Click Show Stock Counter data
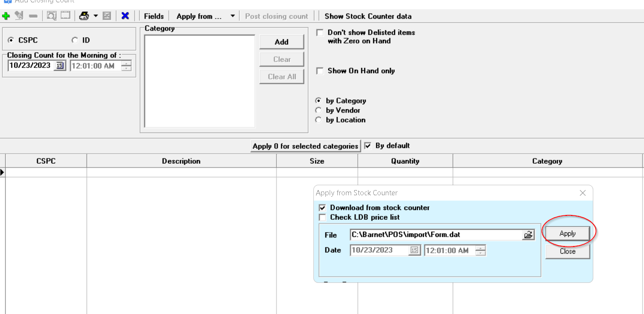Image resolution: width=644 pixels, height=314 pixels. pyautogui.click(x=368, y=16)
